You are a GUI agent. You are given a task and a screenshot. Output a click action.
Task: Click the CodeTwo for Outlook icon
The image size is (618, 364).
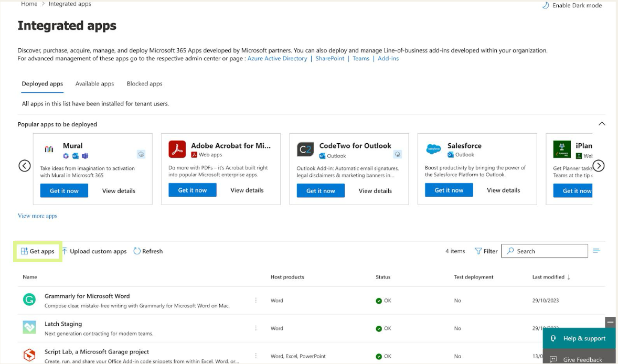point(305,149)
